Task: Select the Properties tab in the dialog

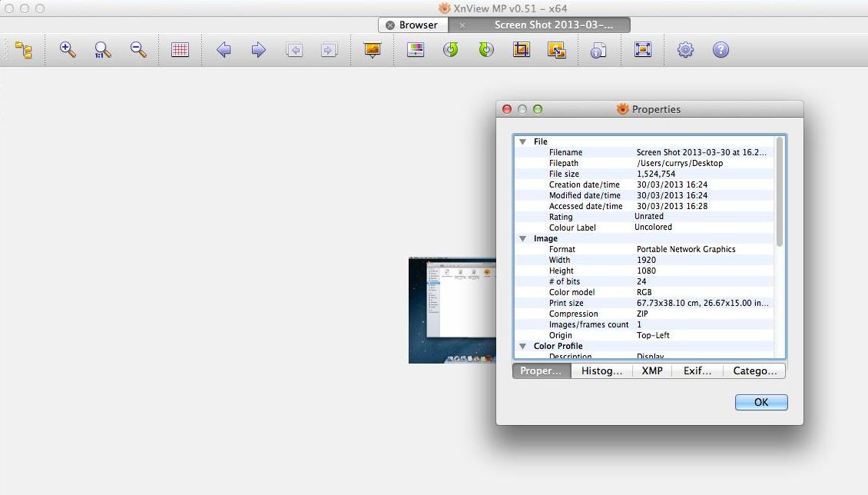Action: pos(542,371)
